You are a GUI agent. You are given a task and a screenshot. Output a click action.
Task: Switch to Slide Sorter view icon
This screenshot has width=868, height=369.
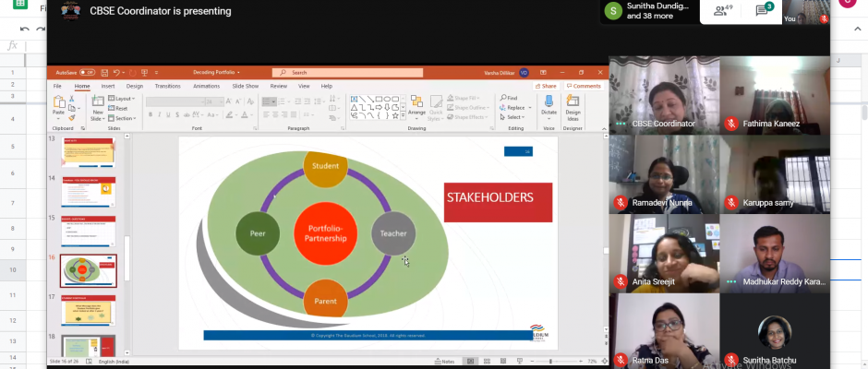pyautogui.click(x=488, y=362)
